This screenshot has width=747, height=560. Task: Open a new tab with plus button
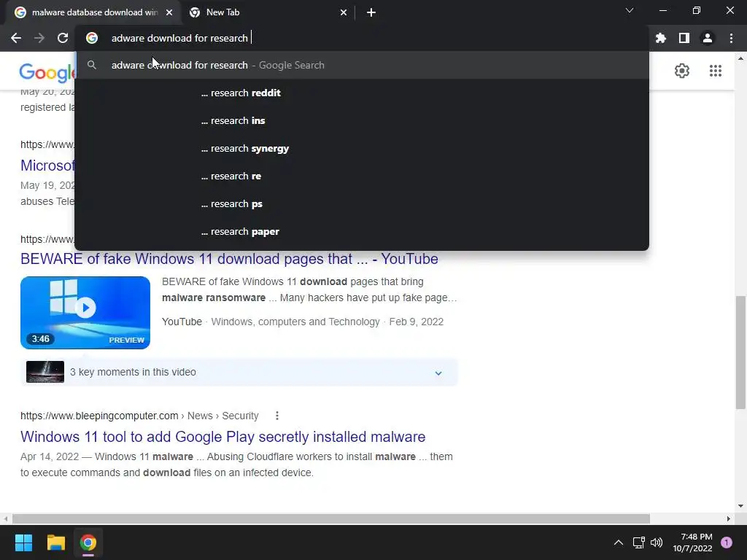(x=371, y=12)
